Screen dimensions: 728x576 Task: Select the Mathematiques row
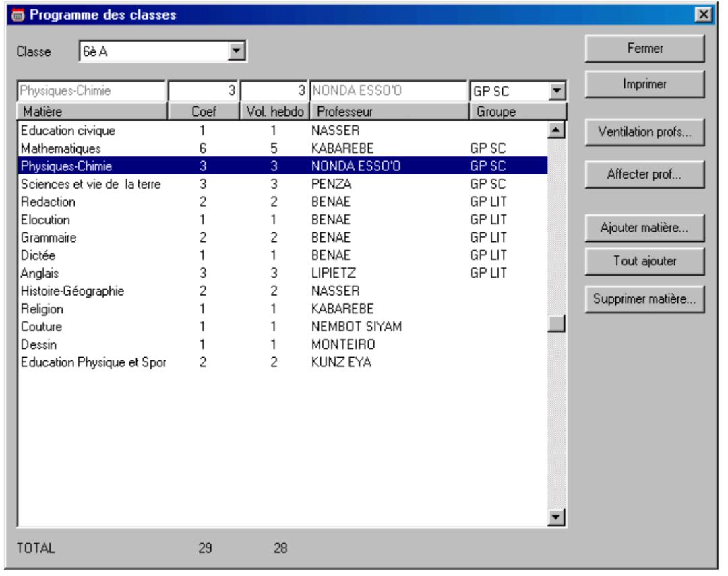tap(282, 146)
